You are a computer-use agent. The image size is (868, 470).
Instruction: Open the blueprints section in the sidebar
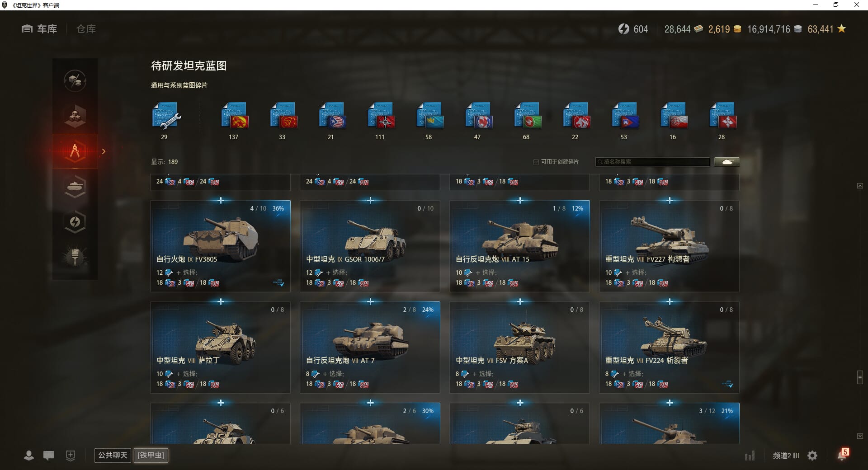coord(75,151)
